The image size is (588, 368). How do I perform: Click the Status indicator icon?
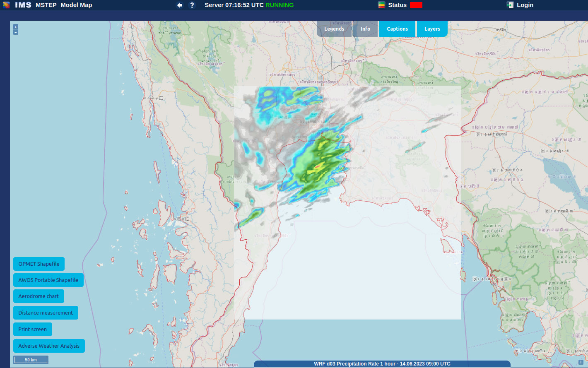[x=381, y=5]
